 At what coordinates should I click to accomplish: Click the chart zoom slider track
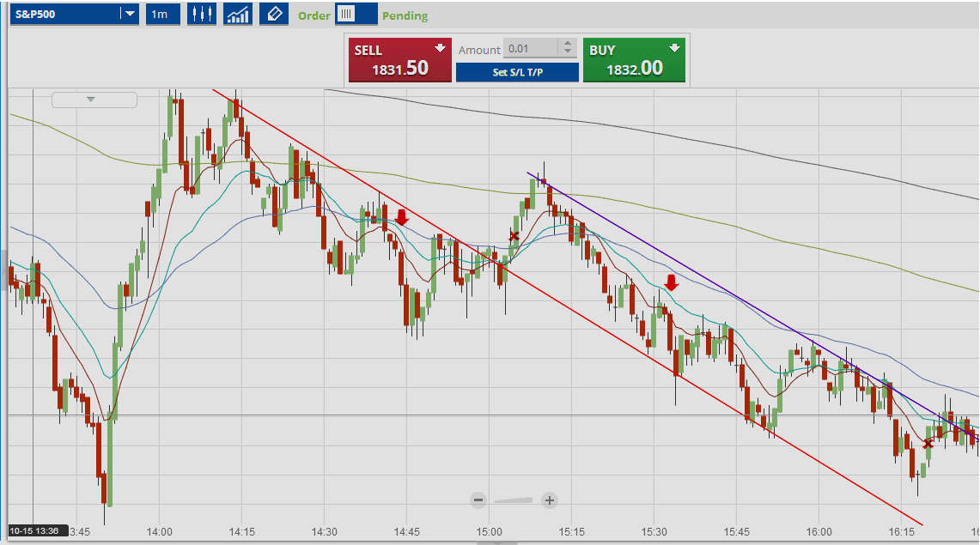(x=514, y=500)
